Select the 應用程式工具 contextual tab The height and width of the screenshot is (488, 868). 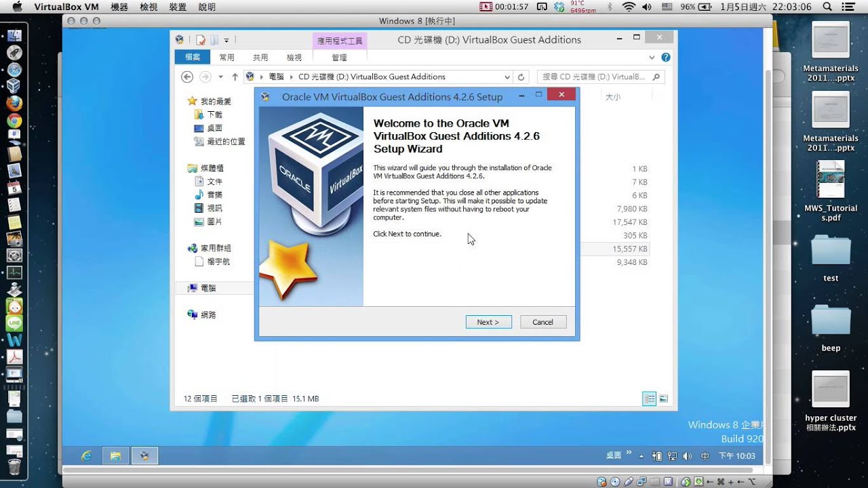click(x=340, y=41)
